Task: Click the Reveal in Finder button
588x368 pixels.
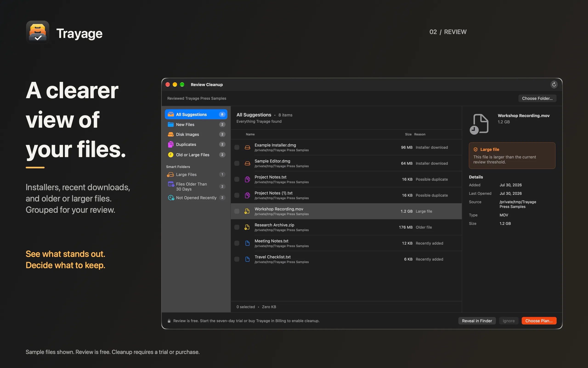Action: click(x=477, y=321)
